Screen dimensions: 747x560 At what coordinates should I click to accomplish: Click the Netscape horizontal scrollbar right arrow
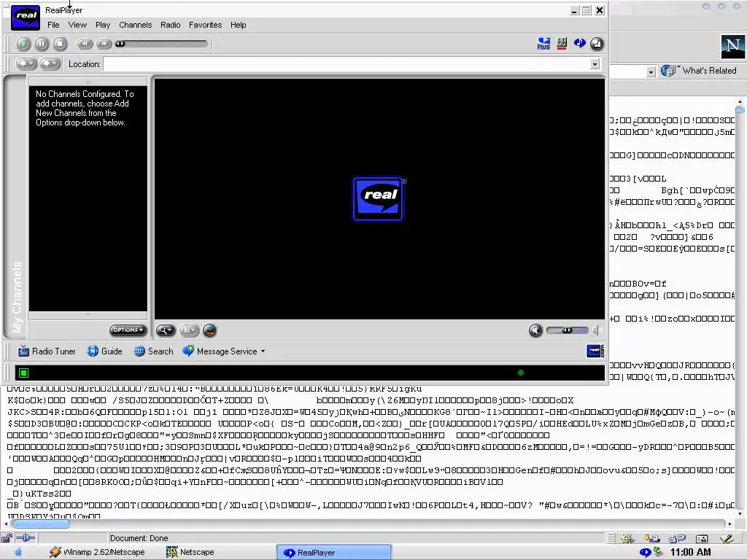tap(729, 524)
